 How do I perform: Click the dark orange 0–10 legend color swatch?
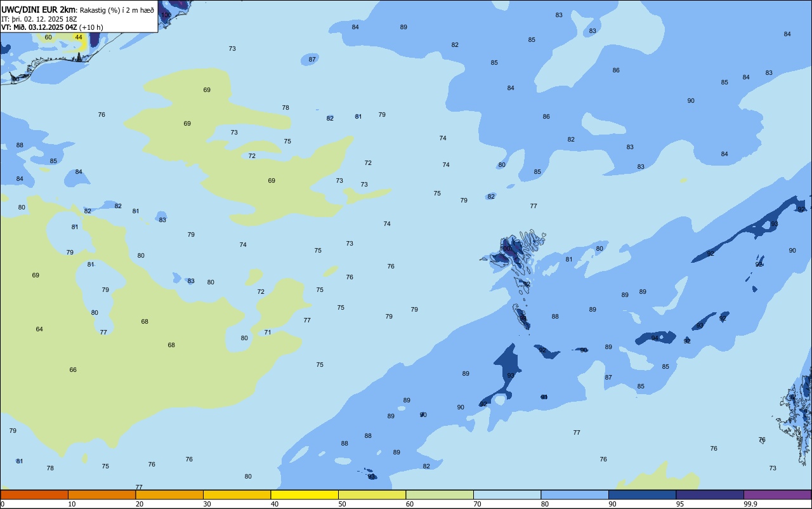tap(34, 494)
